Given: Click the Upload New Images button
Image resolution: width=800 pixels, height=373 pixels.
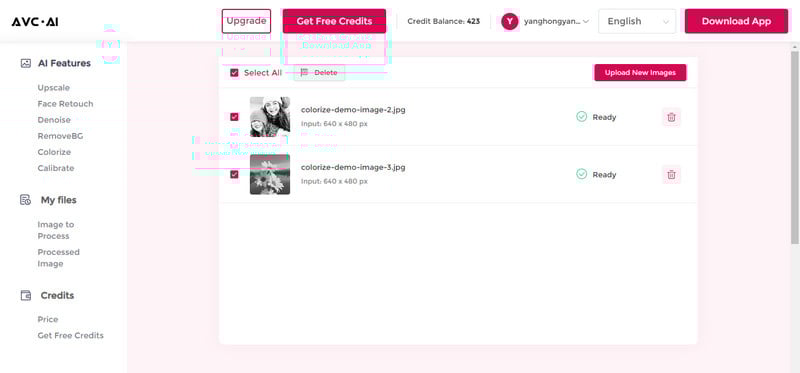Looking at the screenshot, I should click(x=640, y=72).
